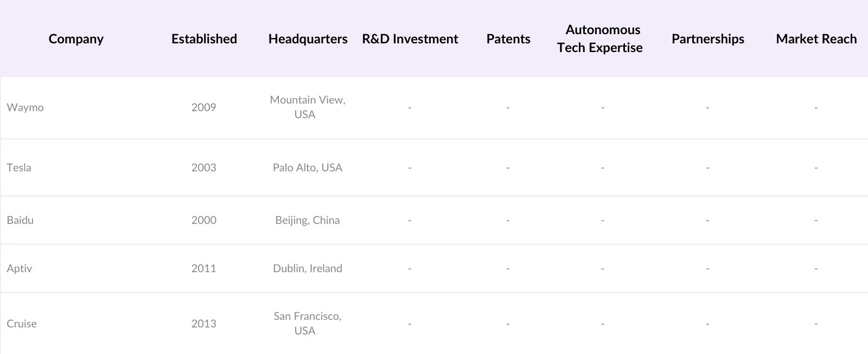The image size is (868, 354).
Task: Click Cruise's 2013 established year
Action: tap(203, 324)
